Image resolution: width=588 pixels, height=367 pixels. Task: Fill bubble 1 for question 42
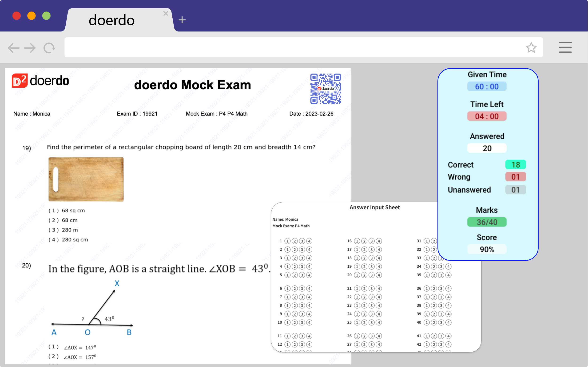click(426, 344)
